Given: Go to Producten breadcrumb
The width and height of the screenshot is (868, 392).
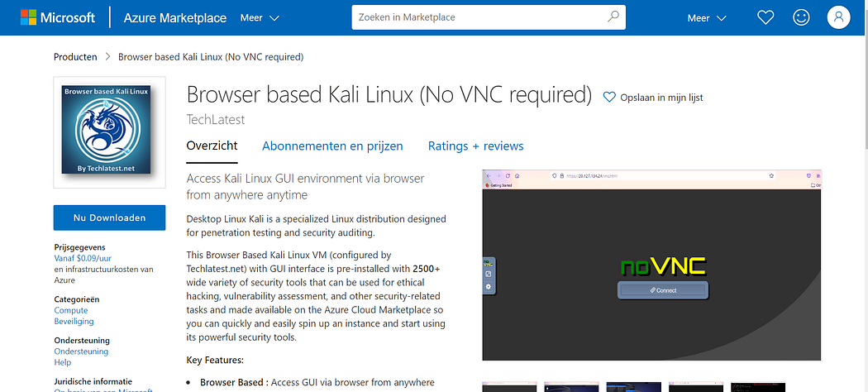Looking at the screenshot, I should [75, 56].
